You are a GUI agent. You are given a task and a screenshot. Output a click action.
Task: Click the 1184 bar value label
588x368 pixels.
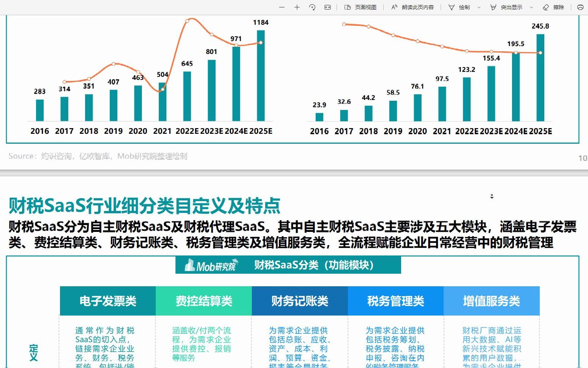pos(261,22)
